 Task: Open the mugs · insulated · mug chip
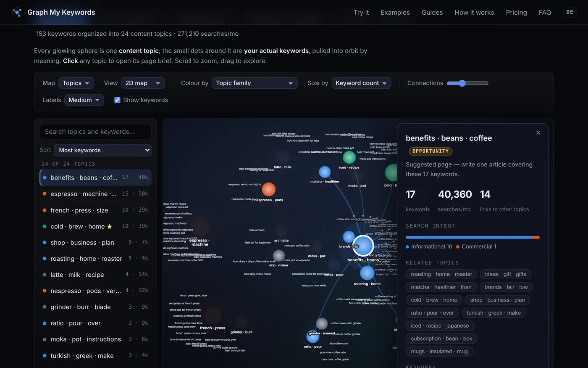[439, 352]
